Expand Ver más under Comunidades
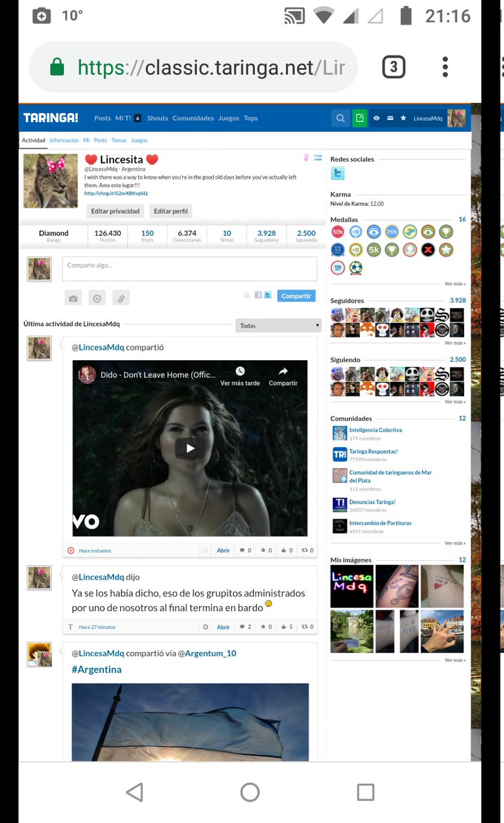The width and height of the screenshot is (504, 823). pyautogui.click(x=455, y=542)
